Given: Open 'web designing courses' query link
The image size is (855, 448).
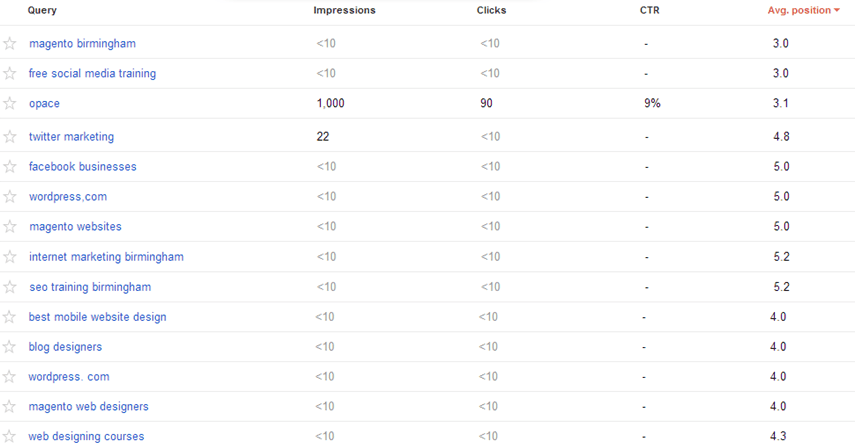Looking at the screenshot, I should pos(86,436).
